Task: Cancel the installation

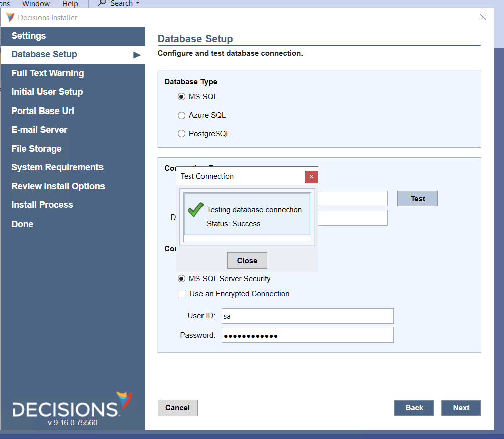Action: click(x=177, y=408)
